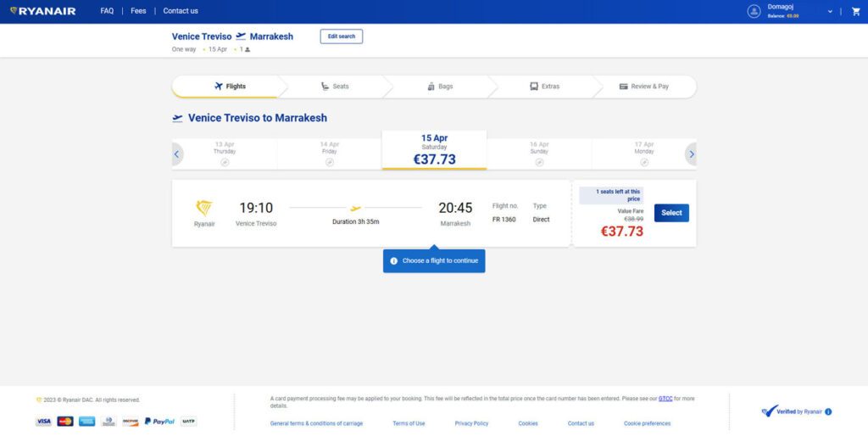Click the account Balance amount
Image resolution: width=868 pixels, height=436 pixels.
[793, 16]
